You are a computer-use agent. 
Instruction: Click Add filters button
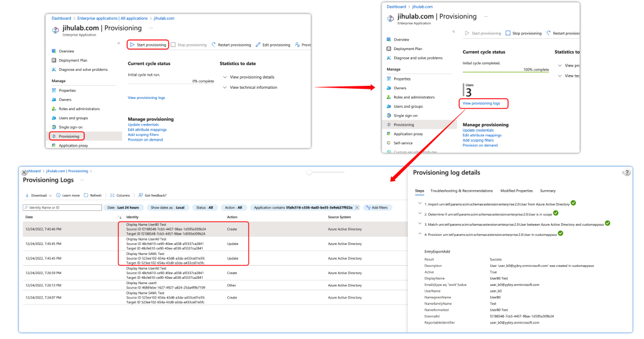[377, 208]
